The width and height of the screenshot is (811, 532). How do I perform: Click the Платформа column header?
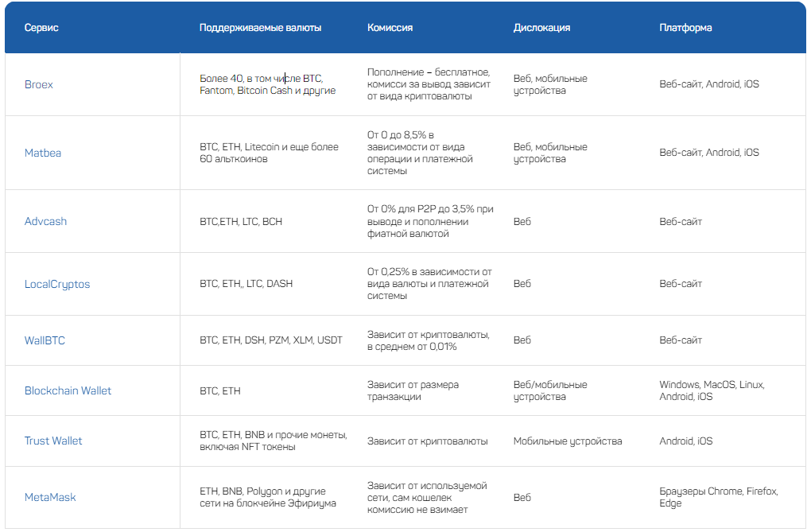(x=685, y=27)
